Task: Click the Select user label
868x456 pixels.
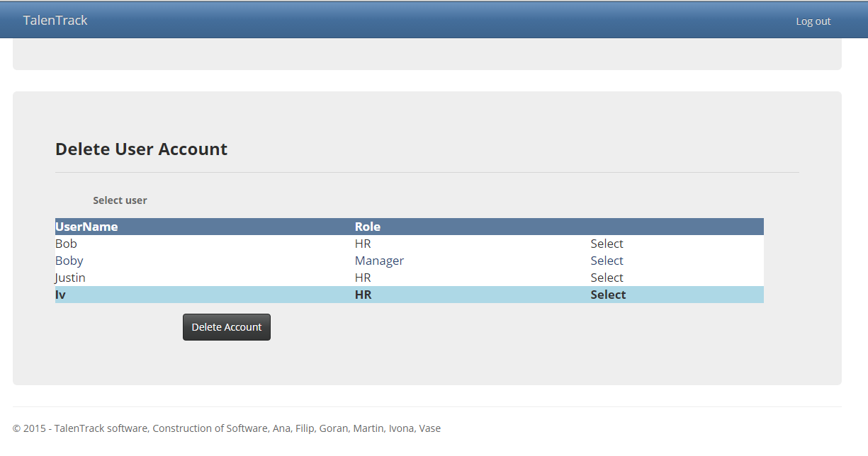Action: [120, 200]
